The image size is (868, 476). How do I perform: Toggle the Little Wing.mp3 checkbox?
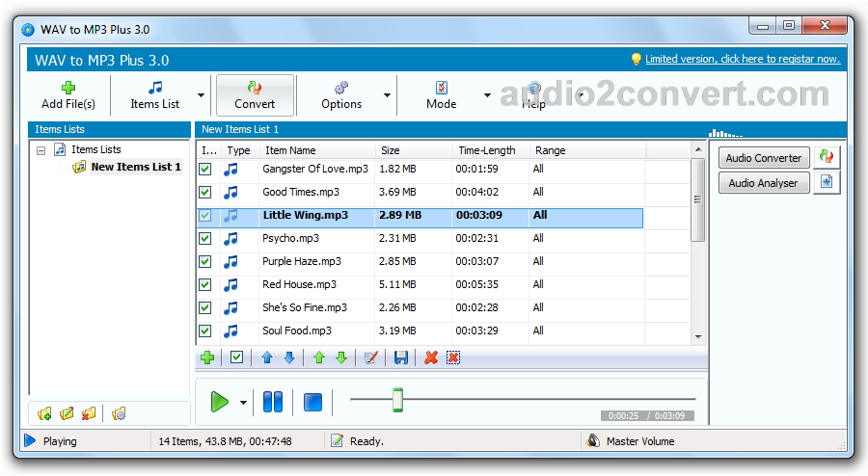(205, 215)
